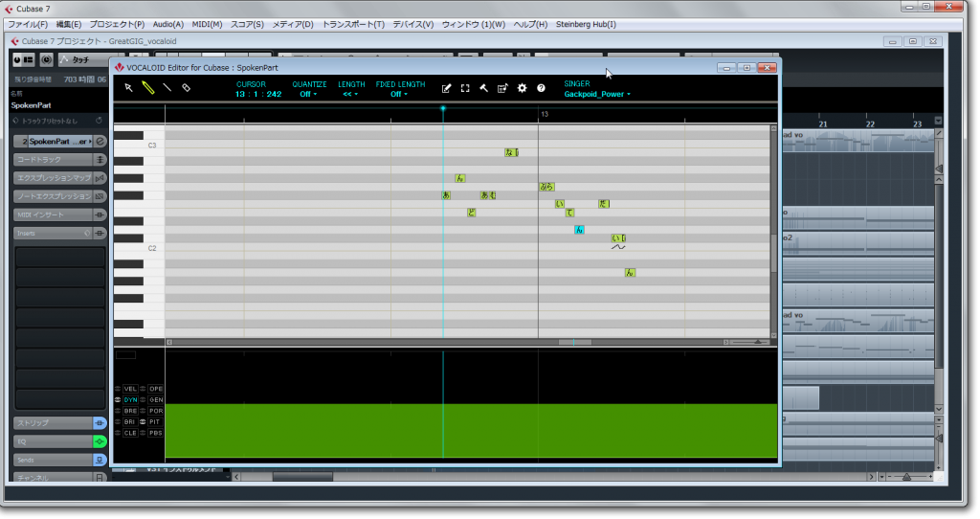The width and height of the screenshot is (980, 519).
Task: Toggle visibility icon for POR parameter
Action: [x=144, y=411]
